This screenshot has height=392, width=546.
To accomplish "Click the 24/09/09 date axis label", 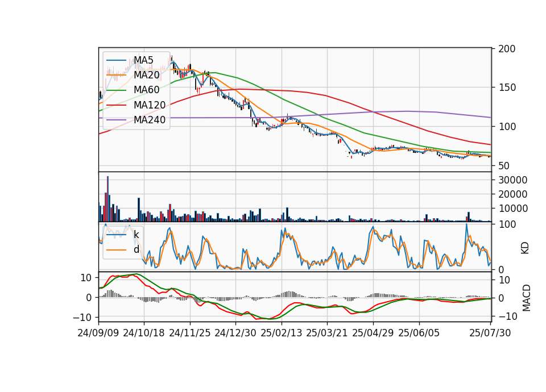I will pos(98,333).
